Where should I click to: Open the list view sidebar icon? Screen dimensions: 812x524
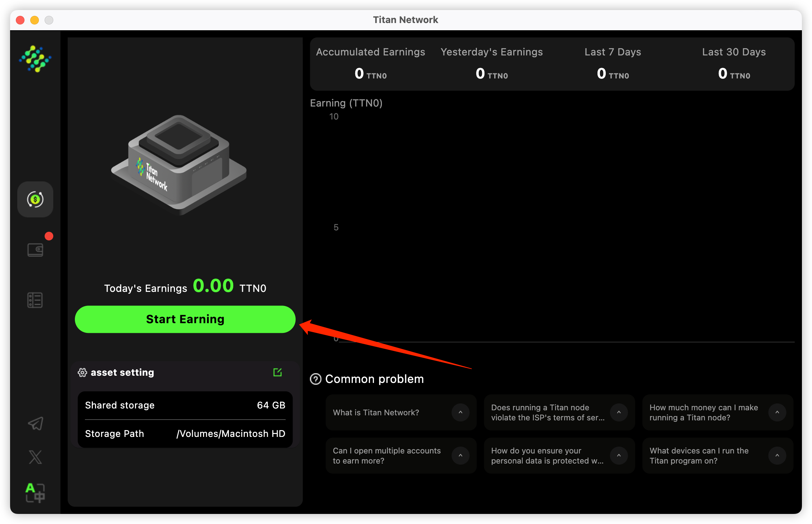35,300
